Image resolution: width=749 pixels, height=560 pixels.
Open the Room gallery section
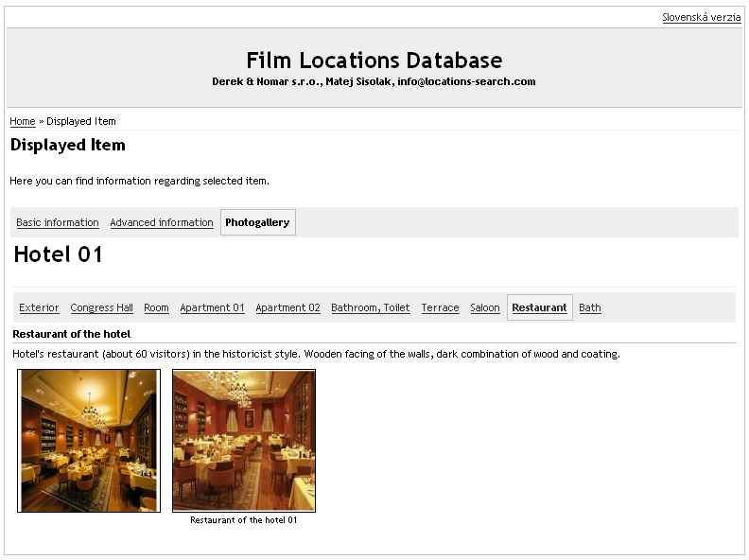(156, 307)
